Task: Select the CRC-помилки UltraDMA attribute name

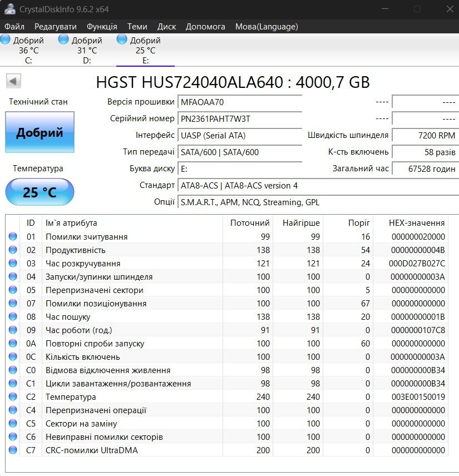Action: tap(92, 450)
